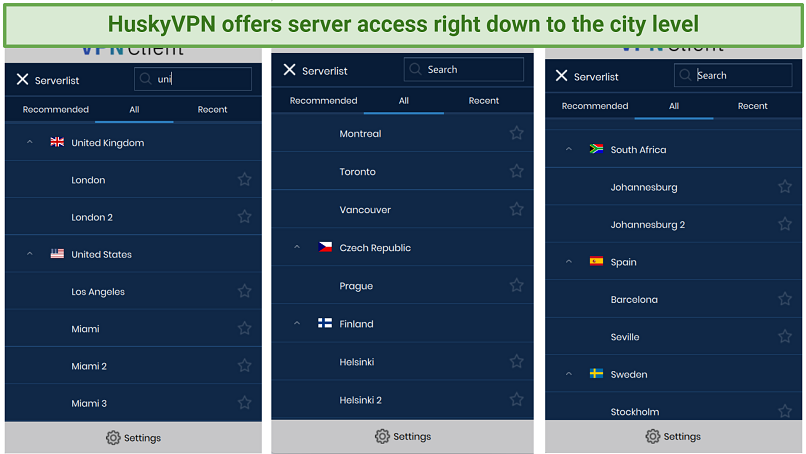Click the United States flag icon

point(57,253)
